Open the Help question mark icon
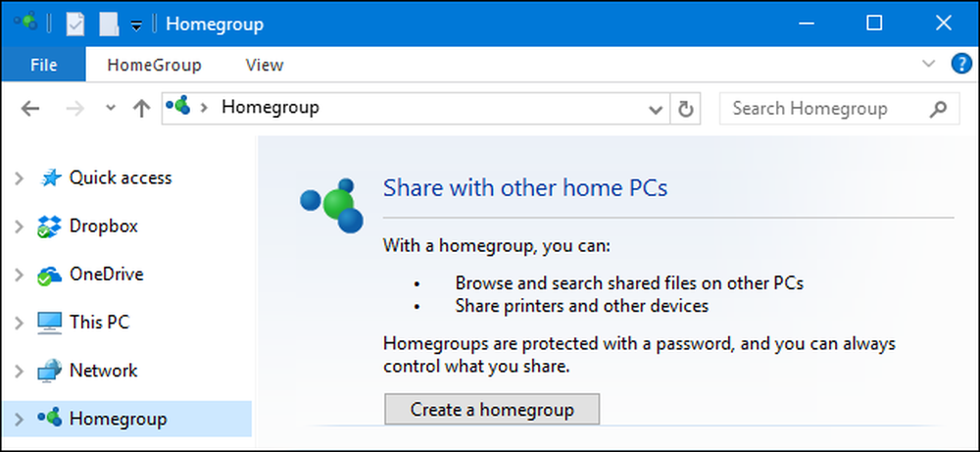The image size is (980, 452). tap(961, 64)
